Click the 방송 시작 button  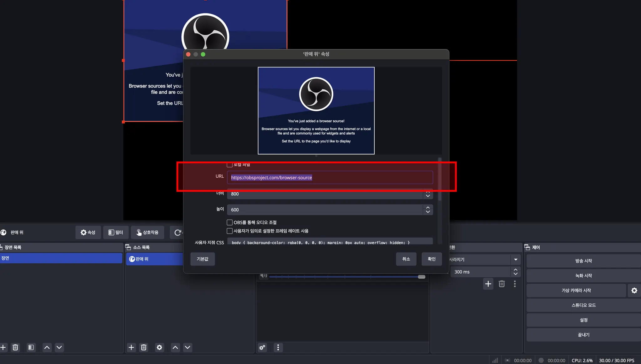tap(583, 261)
